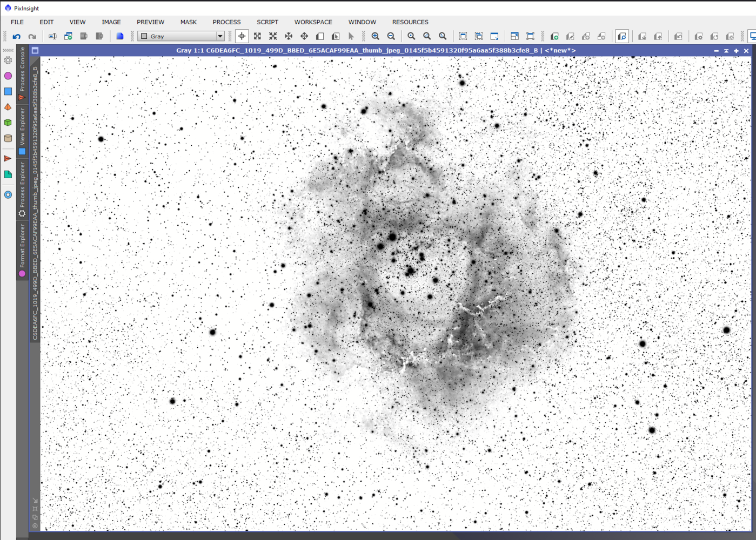This screenshot has width=756, height=540.
Task: Open the IMAGE menu
Action: pyautogui.click(x=111, y=22)
